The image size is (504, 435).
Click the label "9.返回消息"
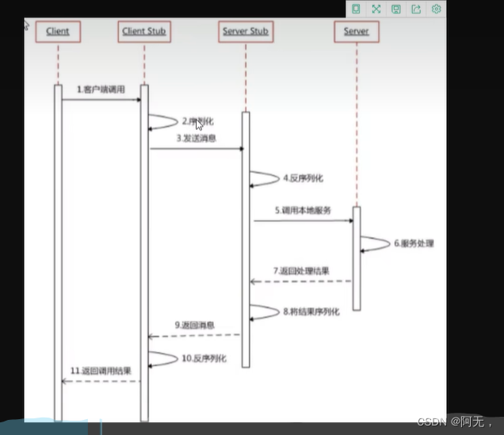195,326
